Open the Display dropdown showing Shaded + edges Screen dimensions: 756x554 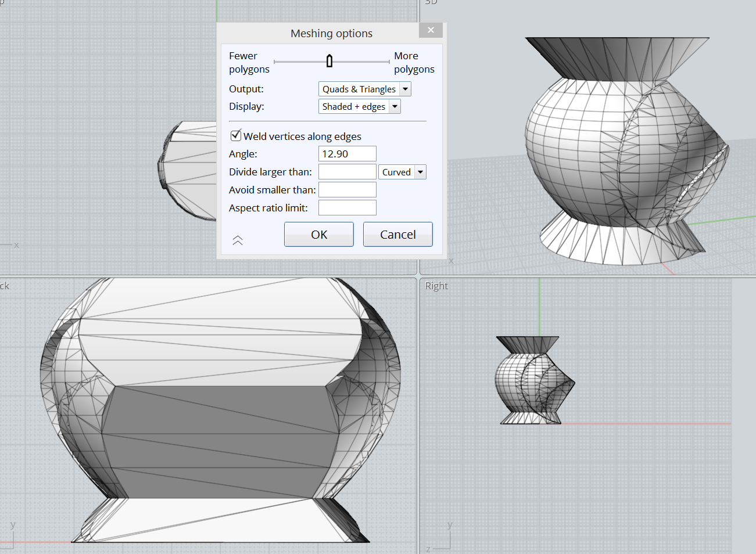359,106
